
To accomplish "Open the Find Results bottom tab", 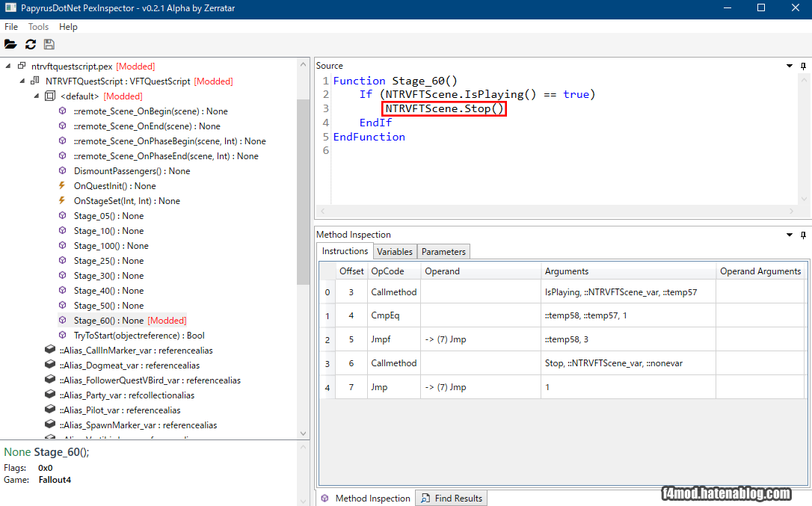I will tap(452, 499).
